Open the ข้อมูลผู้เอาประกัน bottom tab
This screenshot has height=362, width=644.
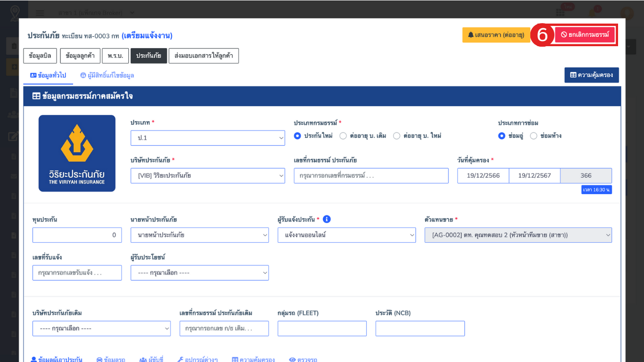tap(57, 359)
